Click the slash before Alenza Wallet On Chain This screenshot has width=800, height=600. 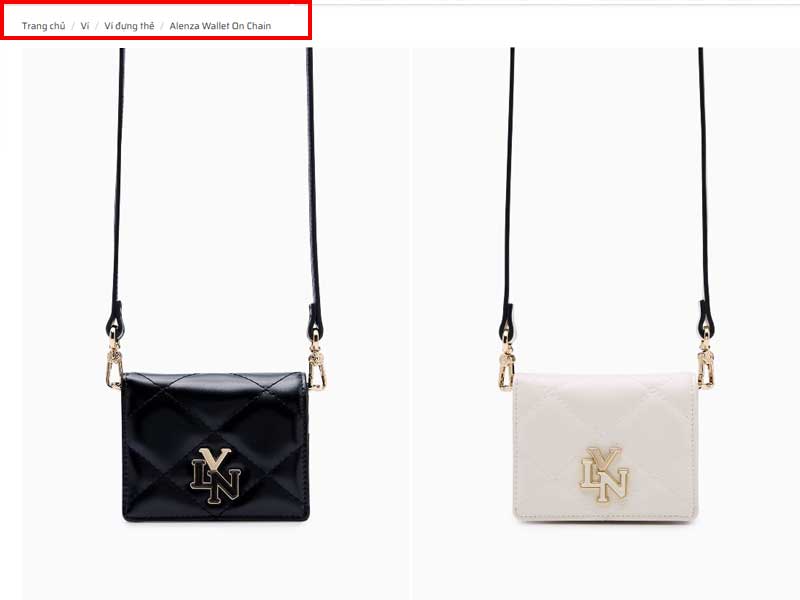(162, 26)
